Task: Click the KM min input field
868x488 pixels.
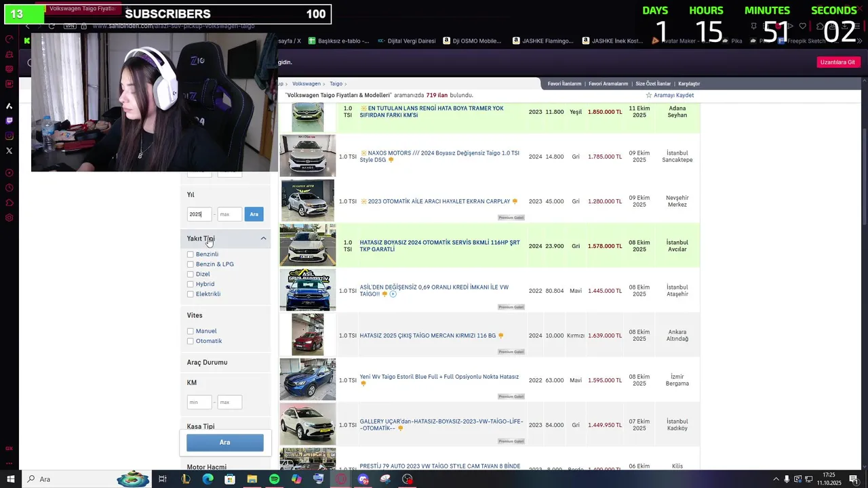Action: tap(199, 402)
